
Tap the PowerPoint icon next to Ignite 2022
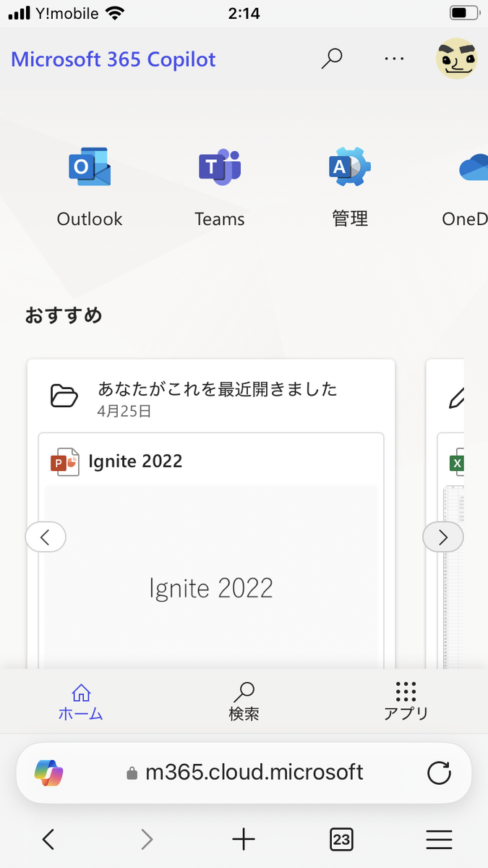(64, 461)
